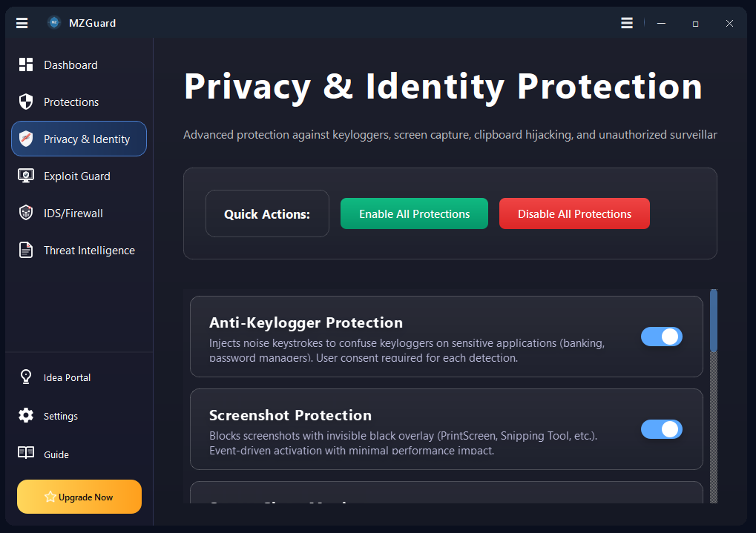Open the Dashboard section icon
This screenshot has height=533, width=756.
[24, 64]
